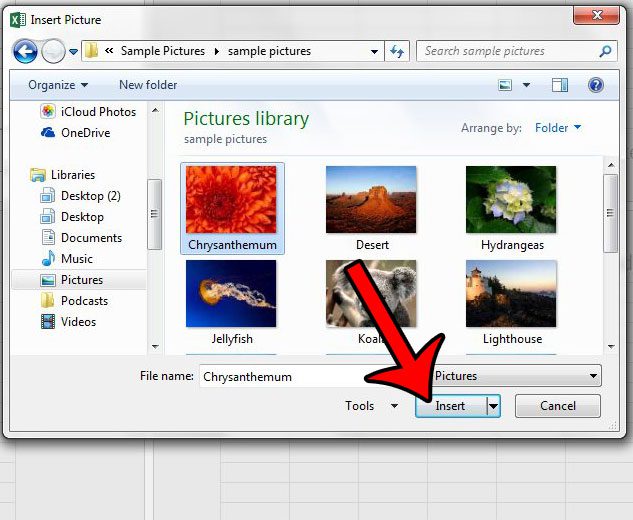Open the address bar history dropdown
The width and height of the screenshot is (633, 520).
point(374,51)
